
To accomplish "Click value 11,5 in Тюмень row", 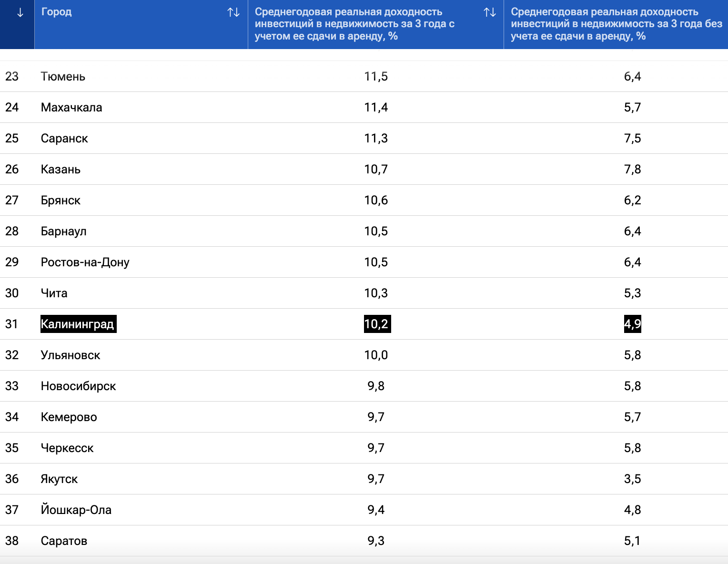I will tap(376, 77).
